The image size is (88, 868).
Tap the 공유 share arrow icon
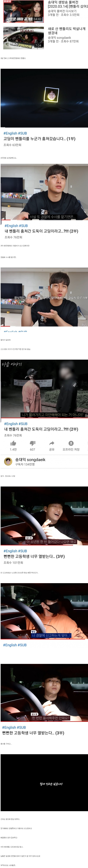click(52, 443)
